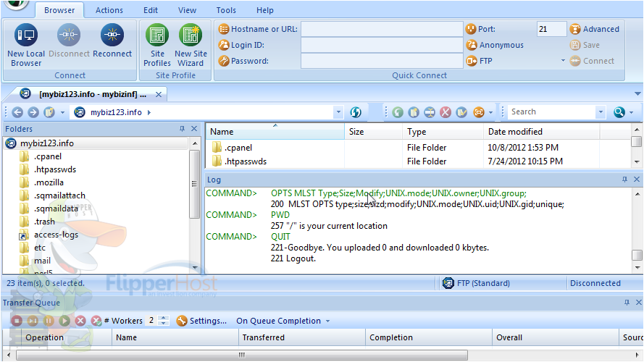Open the Actions ribbon tab
Viewport: 644px width, 362px height.
pyautogui.click(x=109, y=10)
